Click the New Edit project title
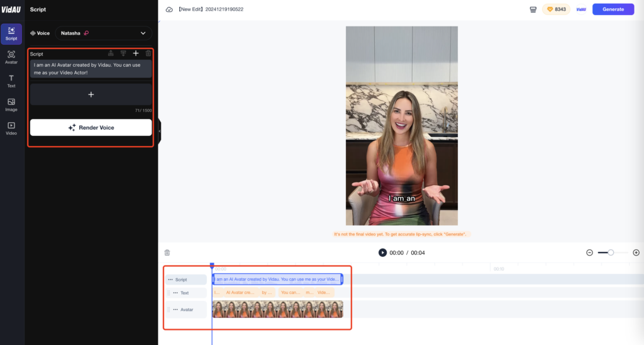This screenshot has height=345, width=644. [210, 9]
